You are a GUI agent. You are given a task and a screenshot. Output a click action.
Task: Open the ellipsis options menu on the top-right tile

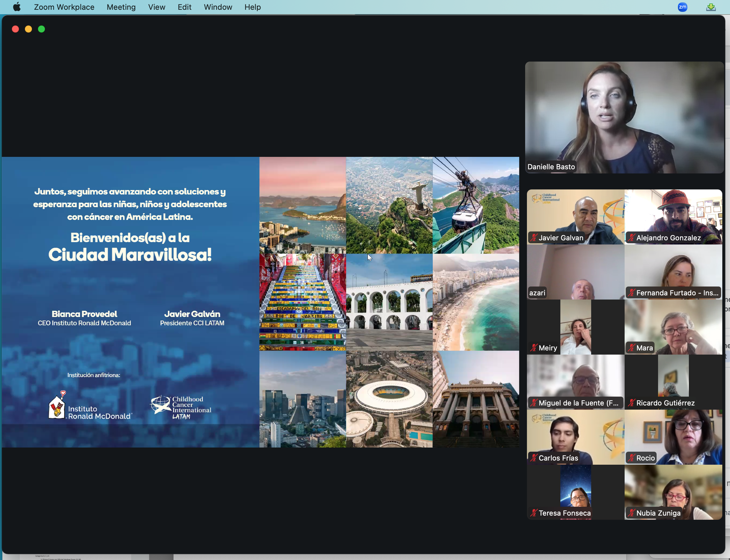(713, 72)
